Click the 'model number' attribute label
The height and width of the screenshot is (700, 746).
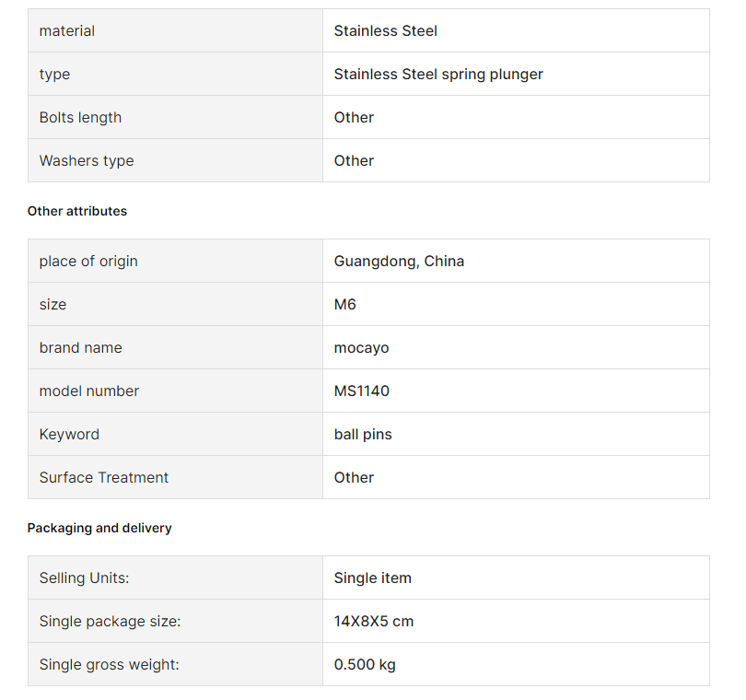point(89,391)
